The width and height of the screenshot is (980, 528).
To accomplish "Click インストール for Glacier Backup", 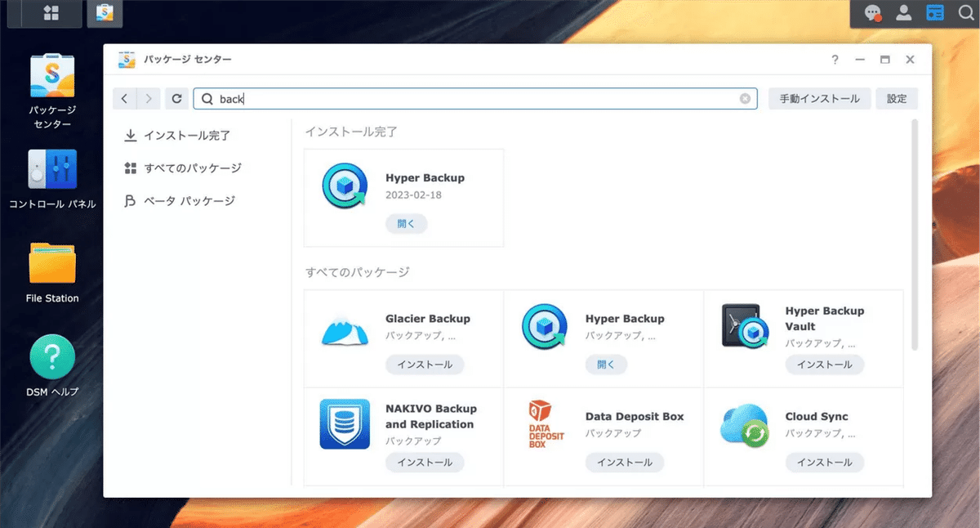I will [425, 365].
